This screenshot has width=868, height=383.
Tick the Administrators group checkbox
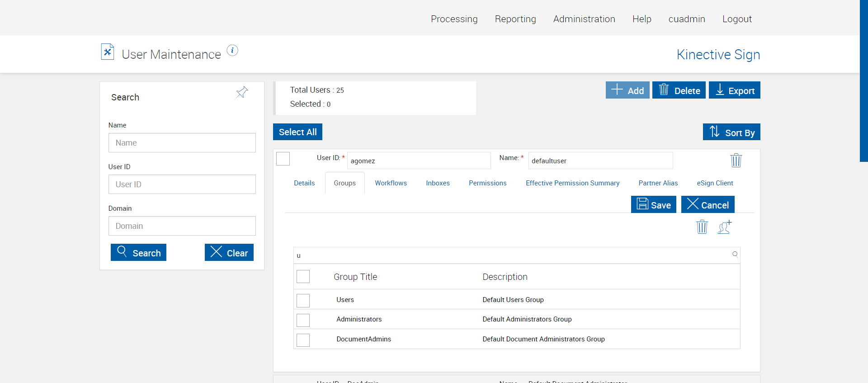tap(303, 320)
